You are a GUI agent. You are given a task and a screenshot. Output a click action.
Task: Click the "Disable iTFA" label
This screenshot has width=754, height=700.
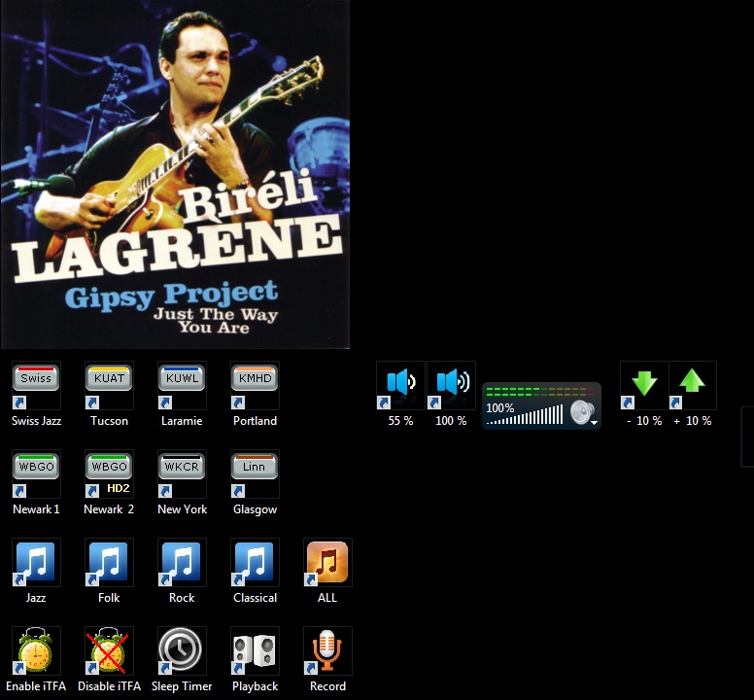pyautogui.click(x=109, y=686)
